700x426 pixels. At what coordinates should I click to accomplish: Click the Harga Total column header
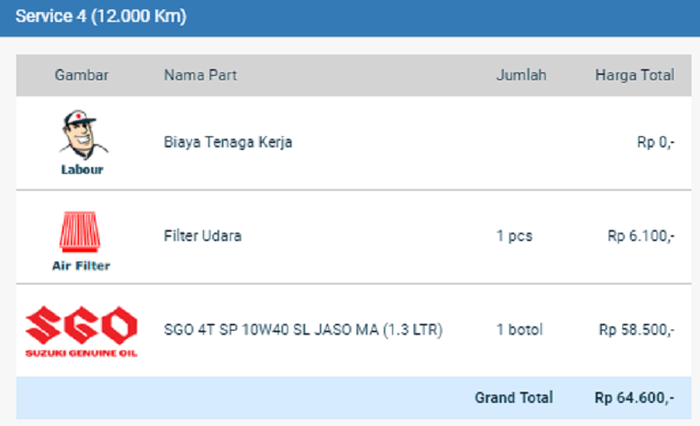[634, 75]
